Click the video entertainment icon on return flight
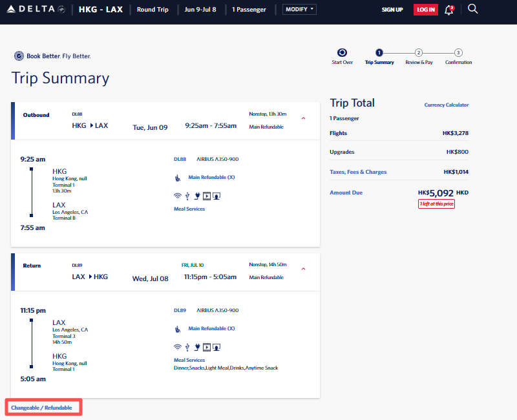The height and width of the screenshot is (420, 517). (207, 347)
